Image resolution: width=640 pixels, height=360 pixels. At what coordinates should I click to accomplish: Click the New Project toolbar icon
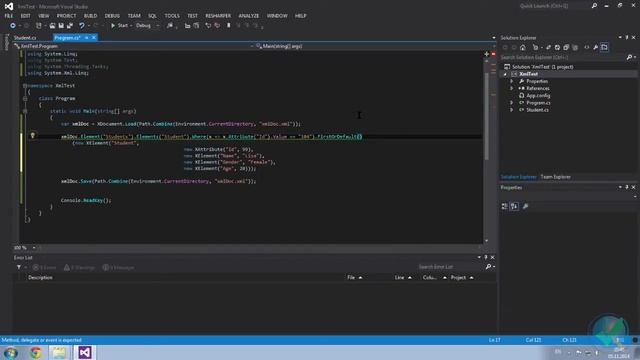click(39, 26)
